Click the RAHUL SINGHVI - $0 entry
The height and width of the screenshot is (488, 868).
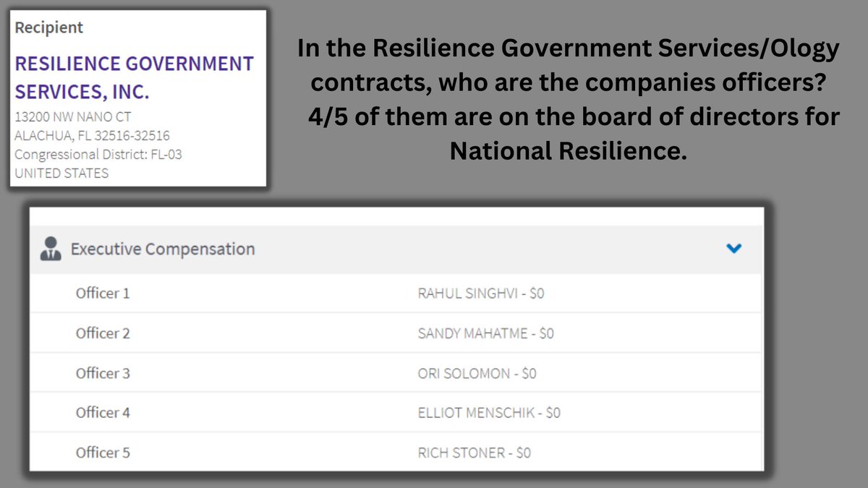coord(480,294)
